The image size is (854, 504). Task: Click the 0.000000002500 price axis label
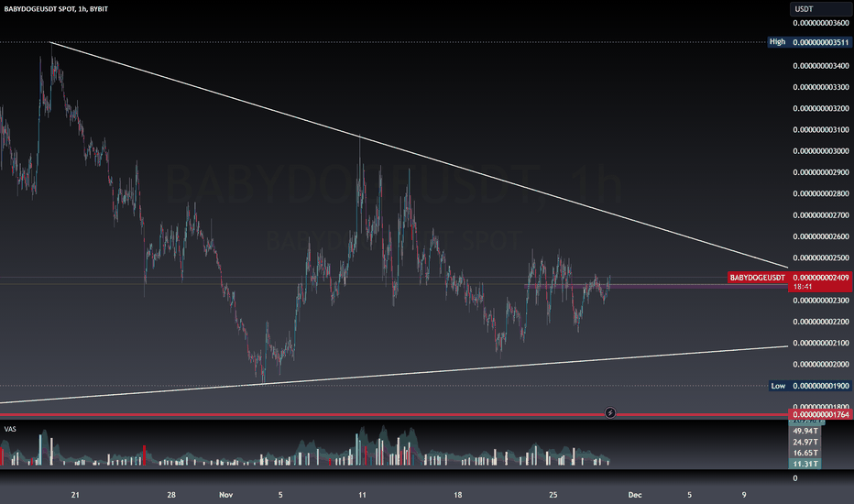pos(821,257)
